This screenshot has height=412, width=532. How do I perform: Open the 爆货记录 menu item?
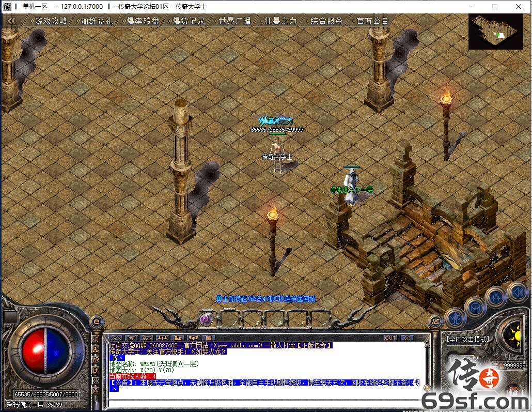[186, 21]
